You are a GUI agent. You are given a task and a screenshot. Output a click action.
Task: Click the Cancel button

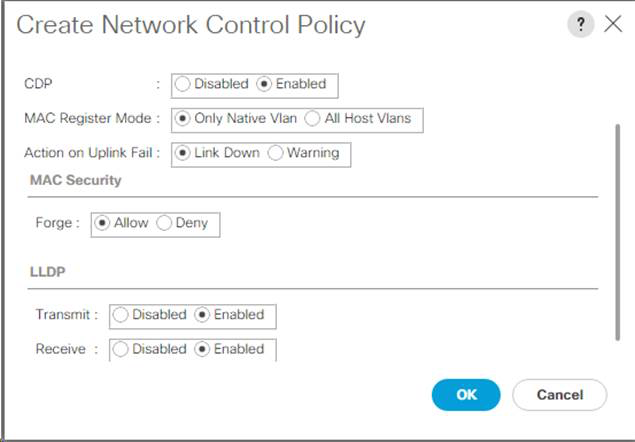[x=560, y=395]
